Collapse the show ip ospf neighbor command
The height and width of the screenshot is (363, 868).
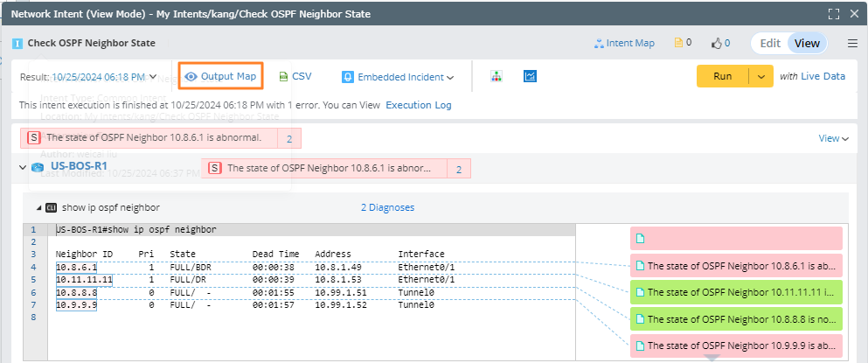tap(38, 208)
